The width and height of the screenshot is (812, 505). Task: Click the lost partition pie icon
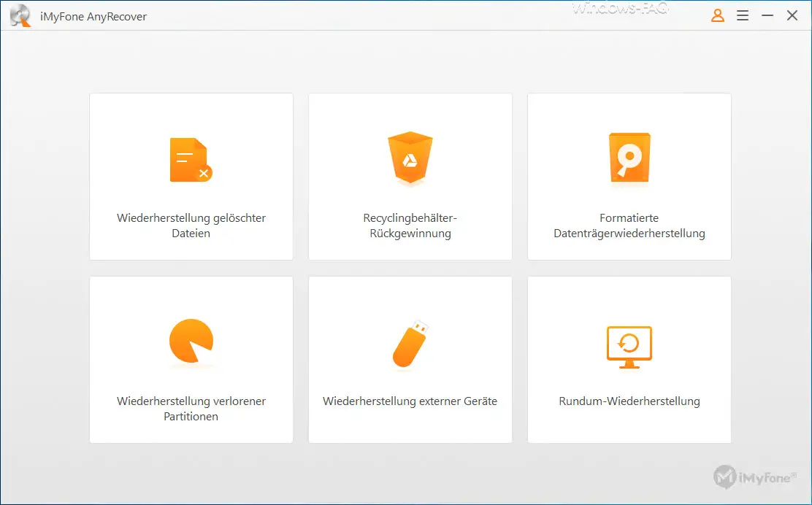pos(191,341)
